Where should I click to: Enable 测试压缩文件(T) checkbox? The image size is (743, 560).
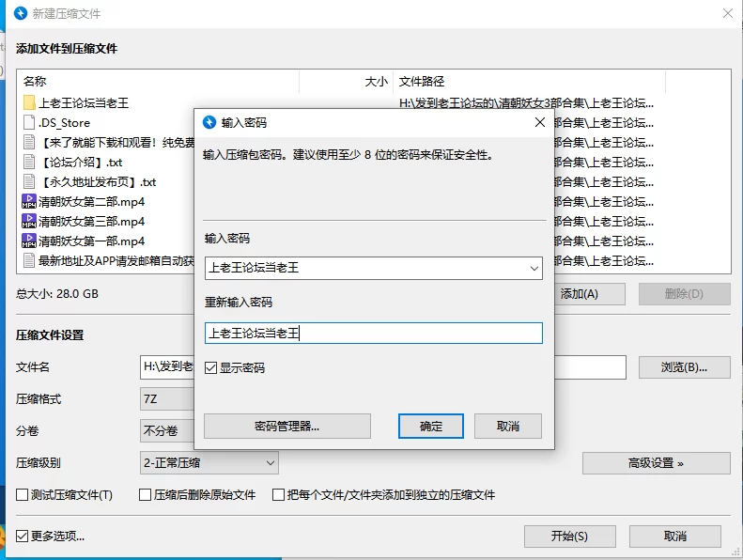coord(22,495)
